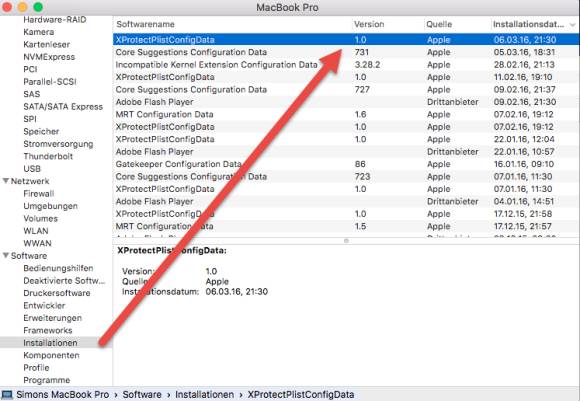
Task: Select Kamera in the sidebar
Action: click(38, 32)
